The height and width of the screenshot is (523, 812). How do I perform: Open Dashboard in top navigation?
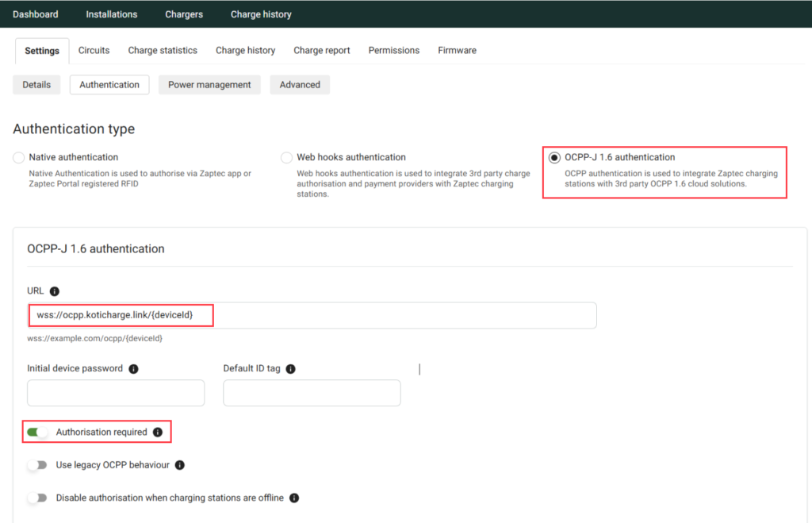(36, 14)
